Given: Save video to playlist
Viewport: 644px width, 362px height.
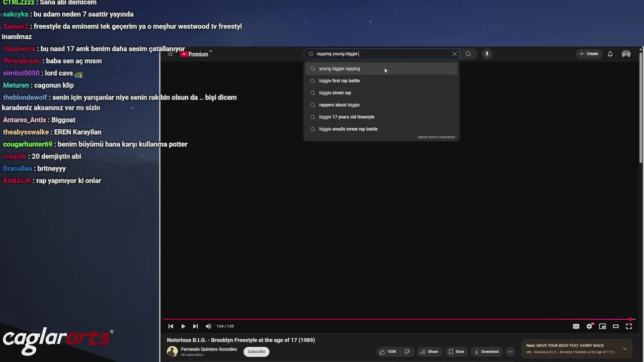Looking at the screenshot, I should [x=456, y=351].
